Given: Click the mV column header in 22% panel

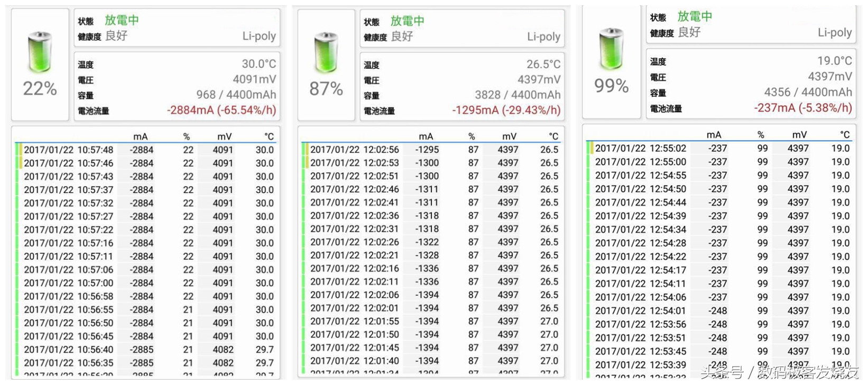Looking at the screenshot, I should (x=224, y=136).
